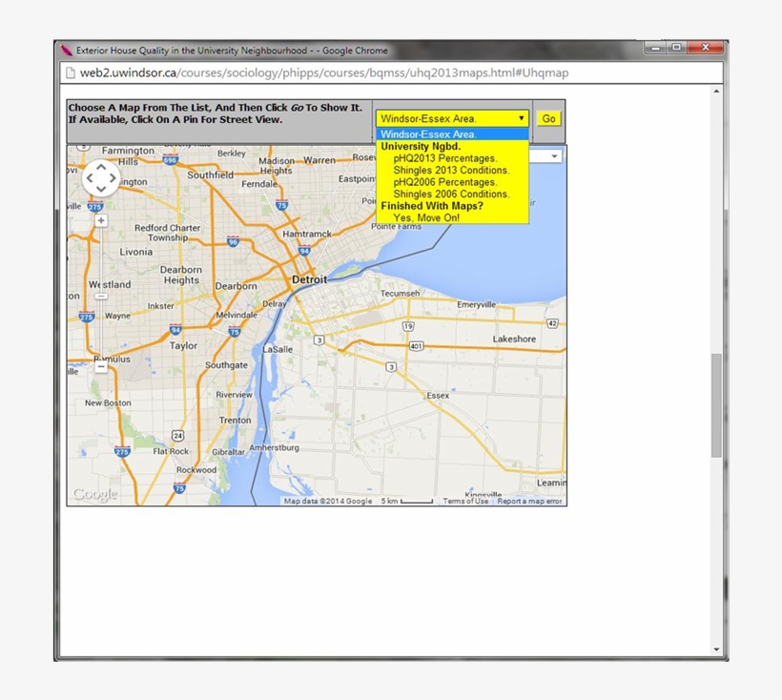The height and width of the screenshot is (700, 782).
Task: Open the map type dropdown arrow
Action: [x=554, y=156]
